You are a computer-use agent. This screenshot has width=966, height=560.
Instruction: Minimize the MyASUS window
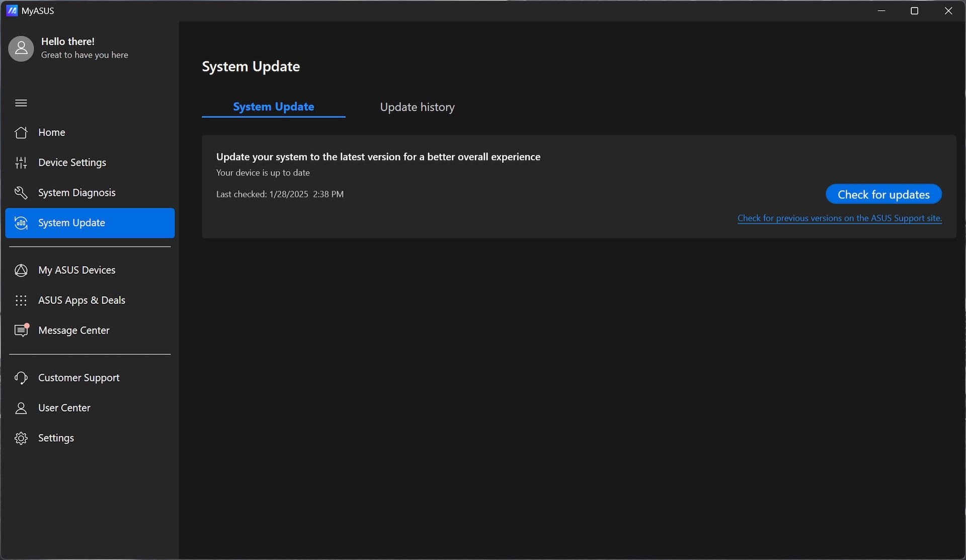click(x=881, y=11)
